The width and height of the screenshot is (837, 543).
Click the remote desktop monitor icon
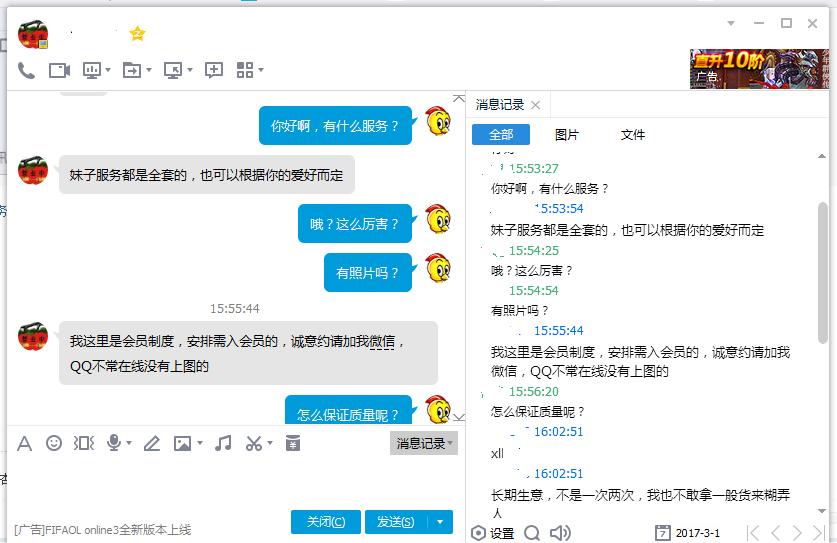[x=173, y=70]
